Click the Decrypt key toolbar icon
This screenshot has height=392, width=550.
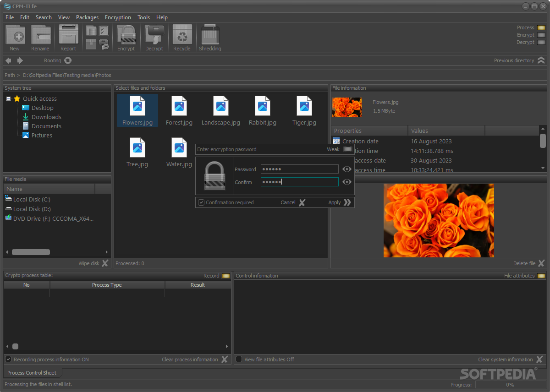[x=154, y=35]
